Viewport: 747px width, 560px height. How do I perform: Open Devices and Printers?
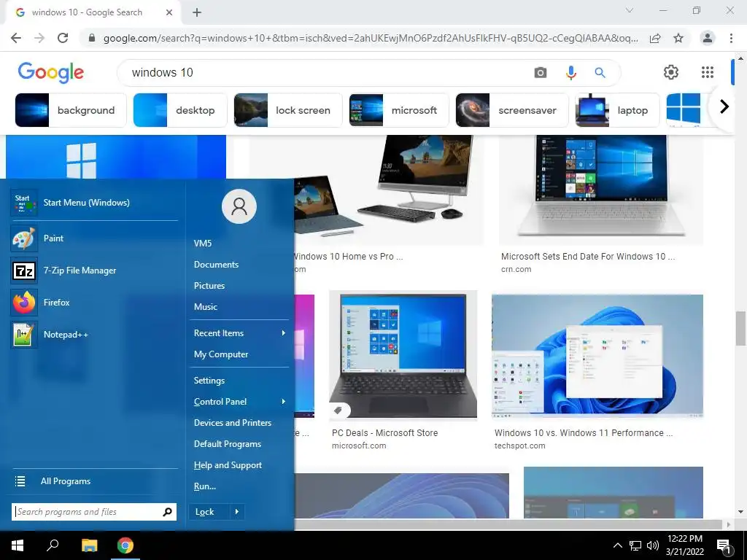click(x=233, y=423)
